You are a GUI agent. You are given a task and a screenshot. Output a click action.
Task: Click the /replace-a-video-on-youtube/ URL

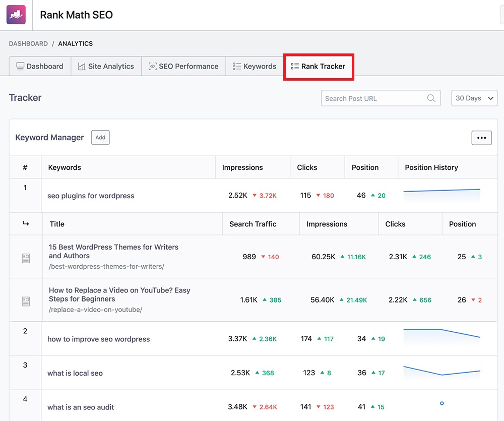[95, 310]
